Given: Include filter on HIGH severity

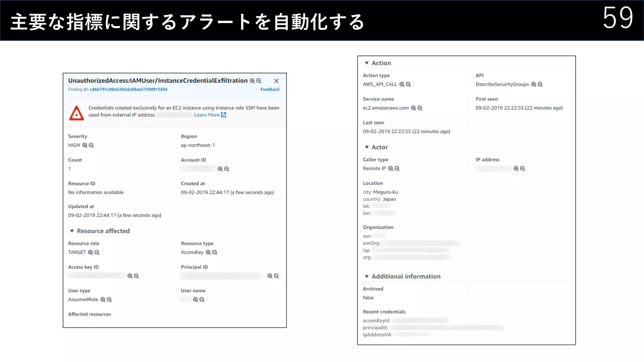Looking at the screenshot, I should [85, 145].
